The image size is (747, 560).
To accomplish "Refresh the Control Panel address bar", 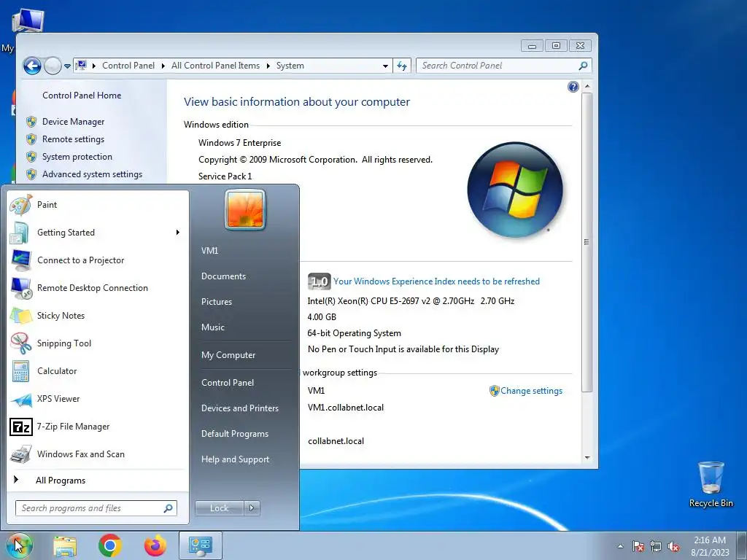I will 402,66.
